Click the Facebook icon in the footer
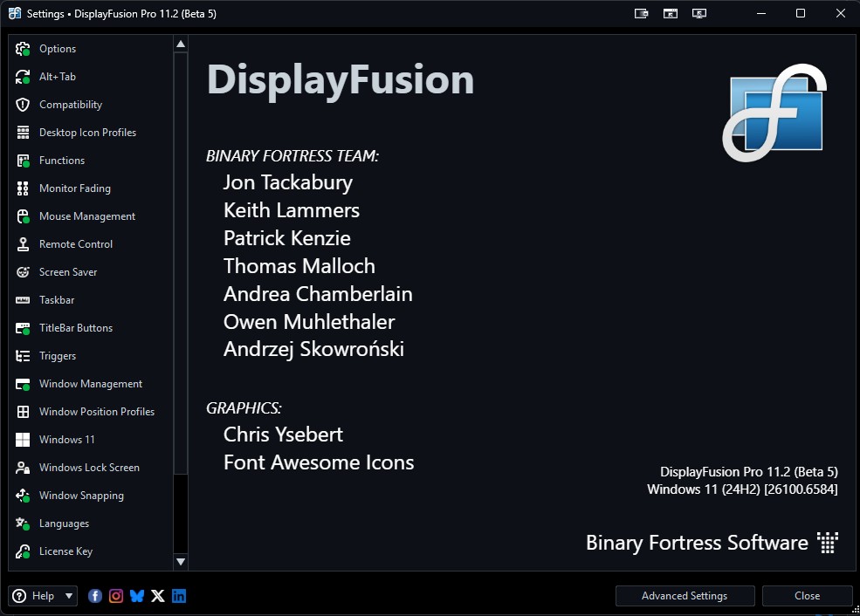This screenshot has width=860, height=616. 95,596
